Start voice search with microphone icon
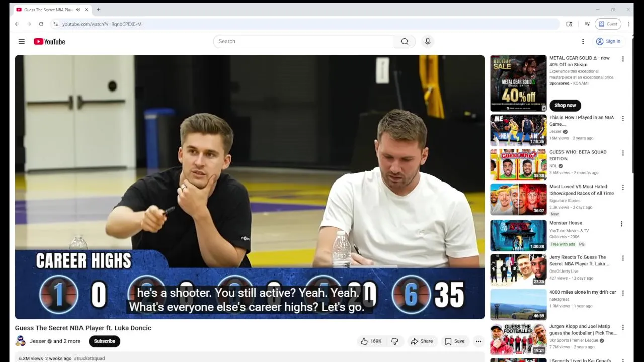 coord(428,41)
